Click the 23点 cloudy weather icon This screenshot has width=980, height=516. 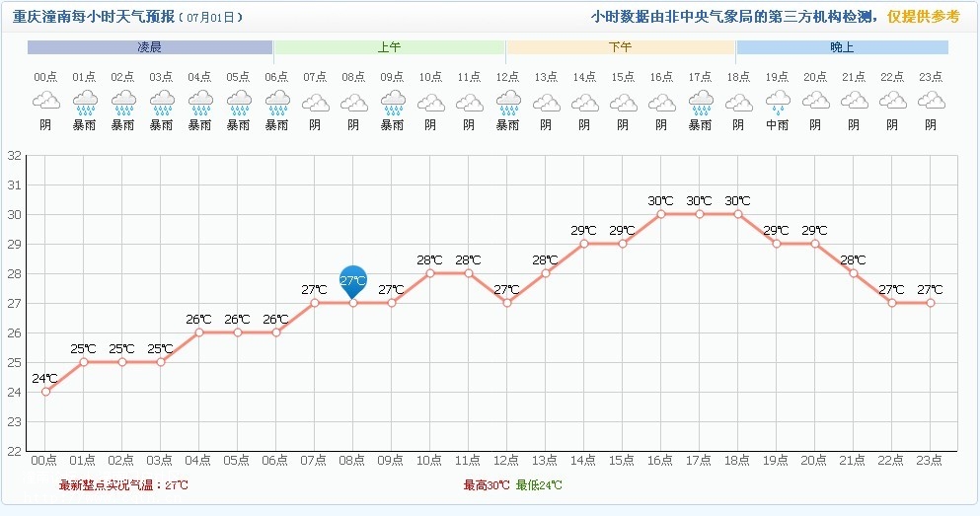[932, 101]
